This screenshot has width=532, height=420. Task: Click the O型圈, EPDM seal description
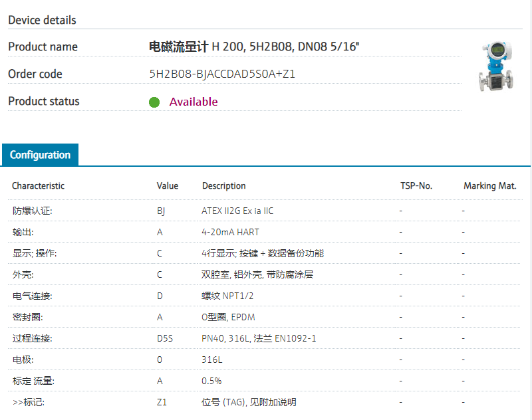228,317
